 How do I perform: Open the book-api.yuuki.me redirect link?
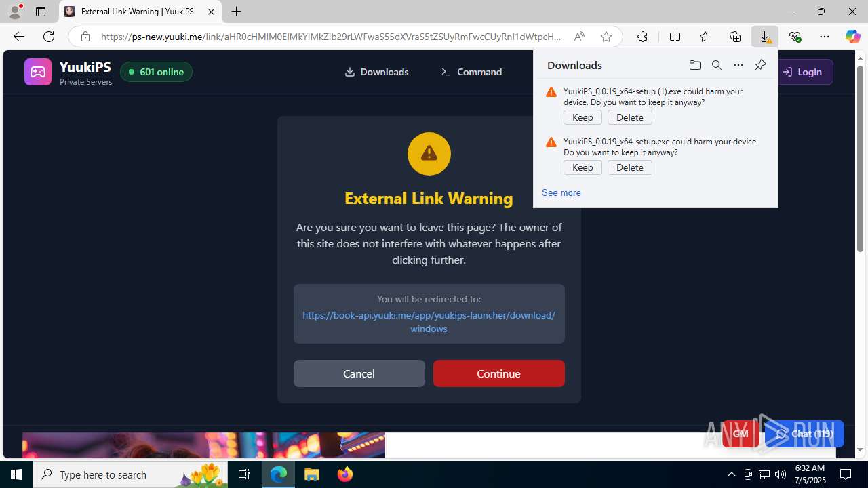coord(429,322)
